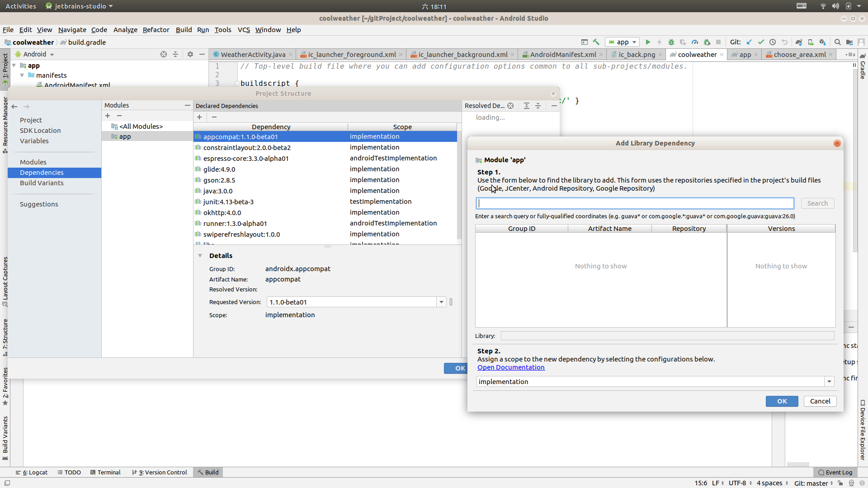Open Git history with the clock icon

click(x=773, y=42)
